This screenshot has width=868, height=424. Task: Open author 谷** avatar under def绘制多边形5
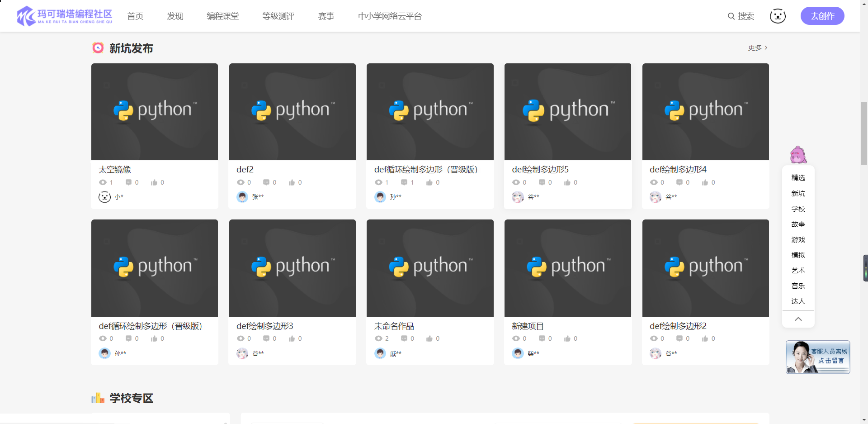point(518,197)
